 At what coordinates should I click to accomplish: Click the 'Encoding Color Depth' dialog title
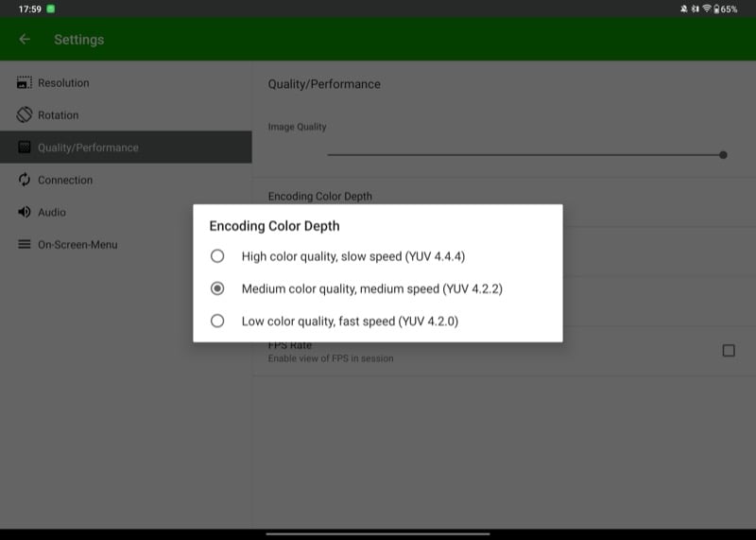[x=274, y=226]
